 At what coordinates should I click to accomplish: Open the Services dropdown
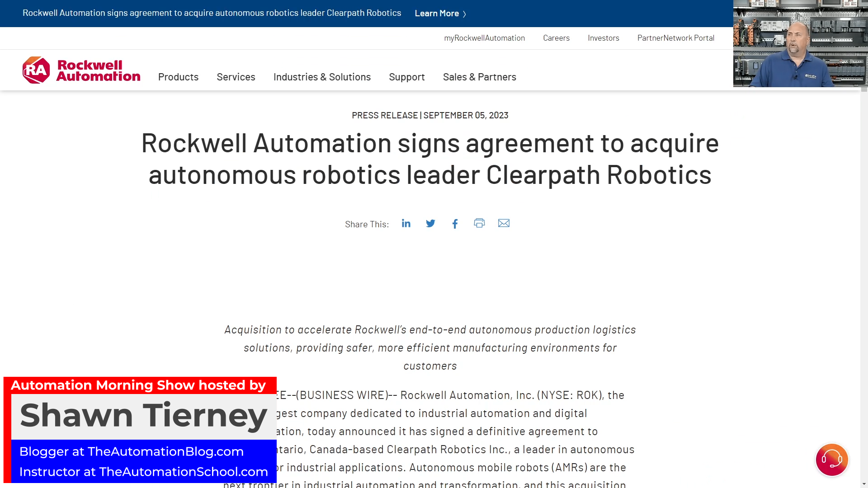[236, 77]
